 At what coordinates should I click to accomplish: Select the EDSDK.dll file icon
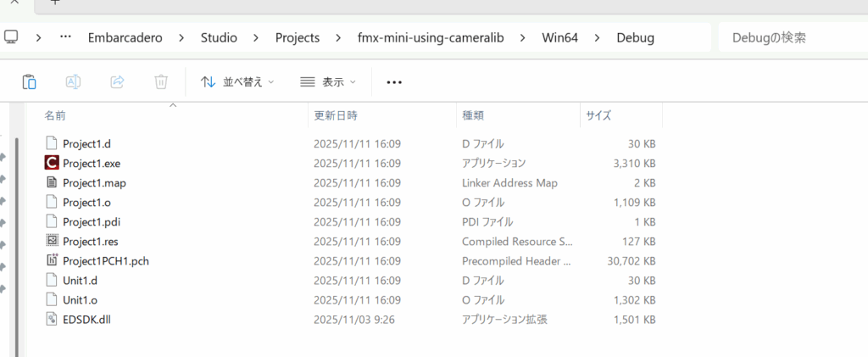pos(52,319)
